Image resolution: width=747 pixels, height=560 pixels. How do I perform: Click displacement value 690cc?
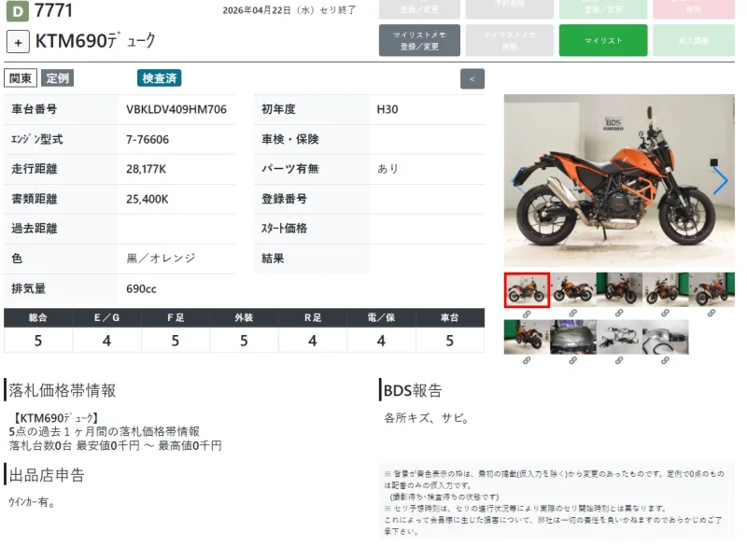[x=141, y=288]
